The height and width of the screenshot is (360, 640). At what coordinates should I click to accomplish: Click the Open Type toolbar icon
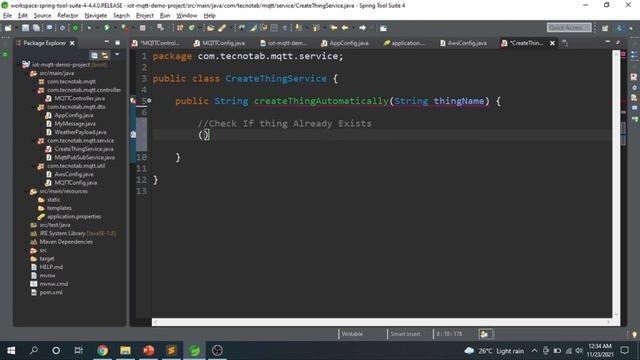[211, 28]
